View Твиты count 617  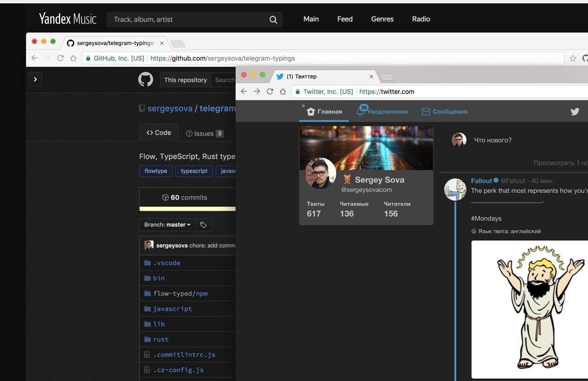pos(316,209)
